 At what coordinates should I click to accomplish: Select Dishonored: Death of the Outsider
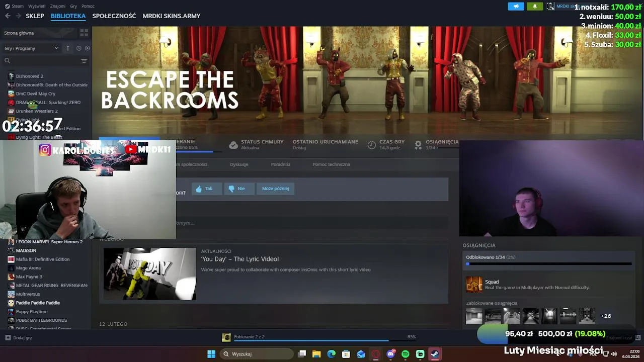(48, 85)
